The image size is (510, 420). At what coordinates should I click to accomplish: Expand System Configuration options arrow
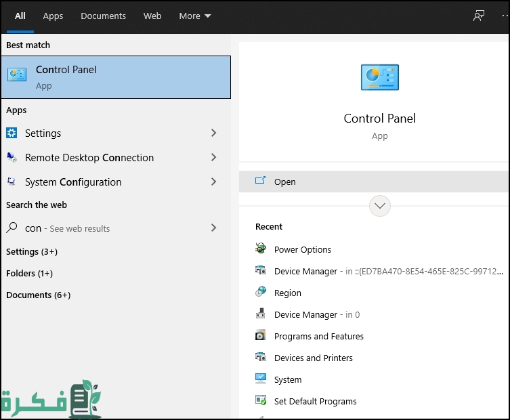213,182
